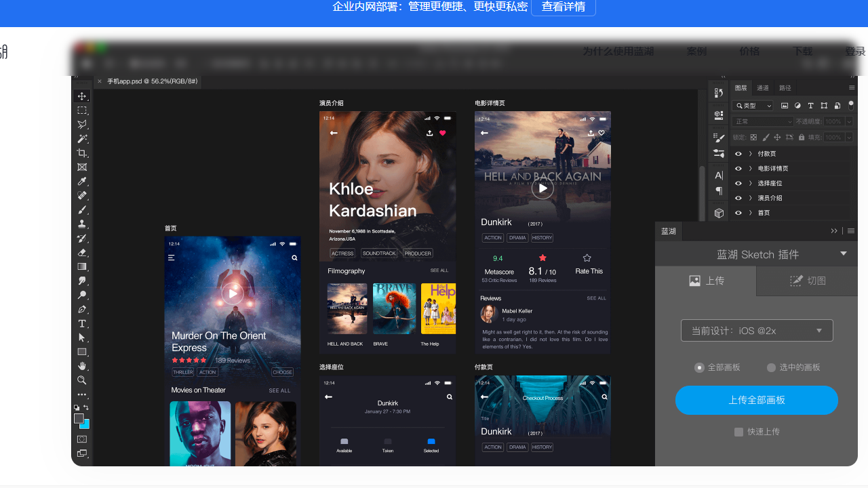Select the Rectangle shape tool
Image resolution: width=868 pixels, height=488 pixels.
click(x=82, y=352)
